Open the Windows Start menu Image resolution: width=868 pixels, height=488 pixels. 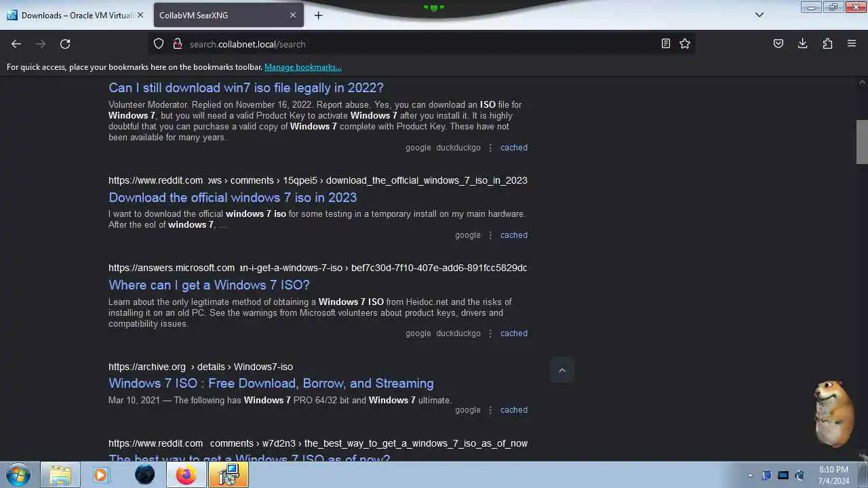[x=18, y=474]
